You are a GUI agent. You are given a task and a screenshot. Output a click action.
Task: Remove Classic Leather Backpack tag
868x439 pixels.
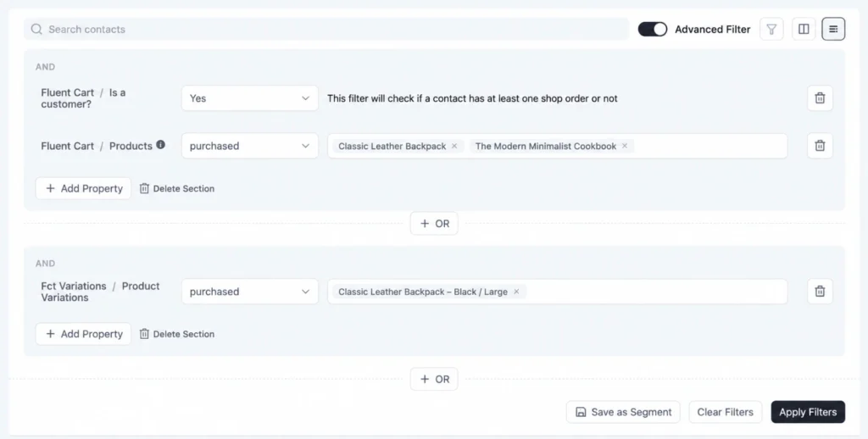pos(454,146)
